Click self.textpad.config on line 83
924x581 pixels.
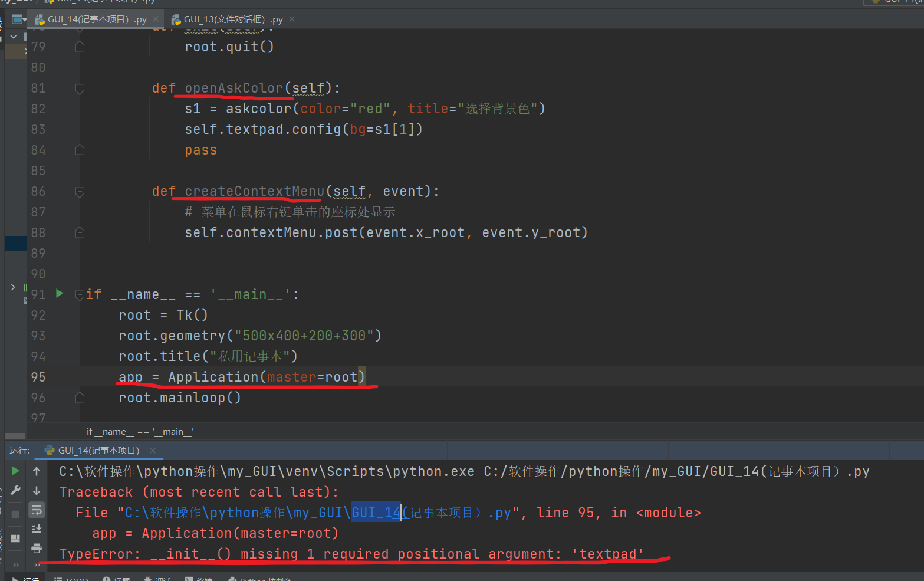[263, 129]
